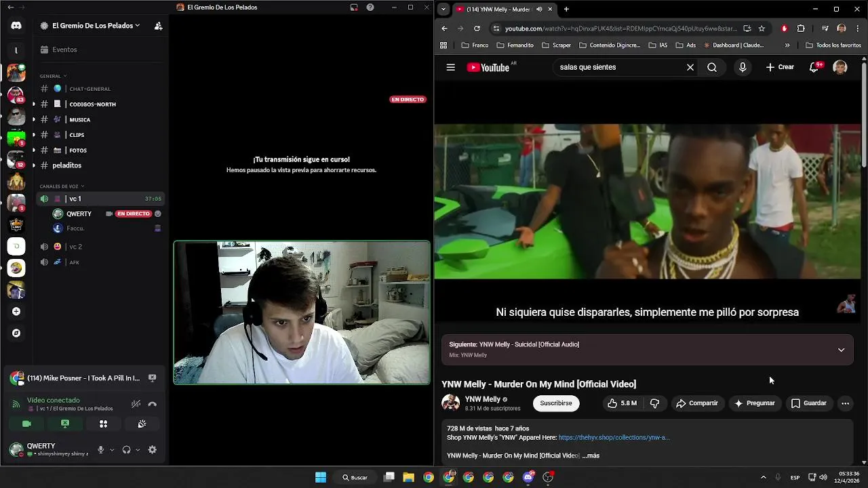
Task: Deafen audio with headphones icon
Action: [126, 449]
